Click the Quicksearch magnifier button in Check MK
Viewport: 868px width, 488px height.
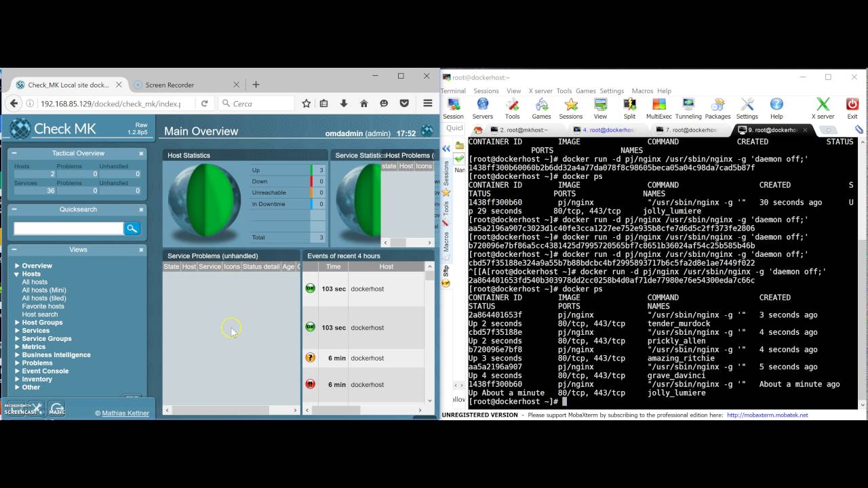click(x=132, y=228)
